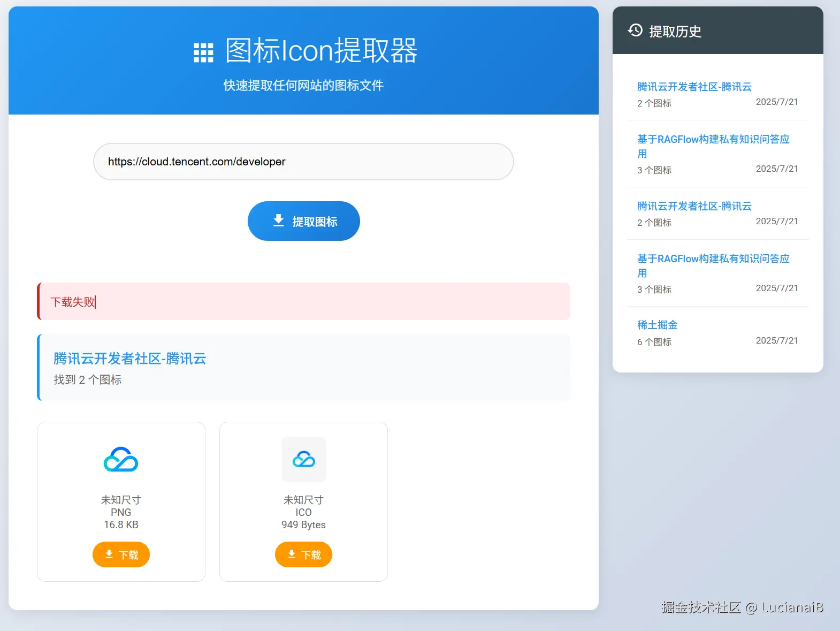This screenshot has width=840, height=631.
Task: Download the 16.8 KB PNG icon
Action: point(121,554)
